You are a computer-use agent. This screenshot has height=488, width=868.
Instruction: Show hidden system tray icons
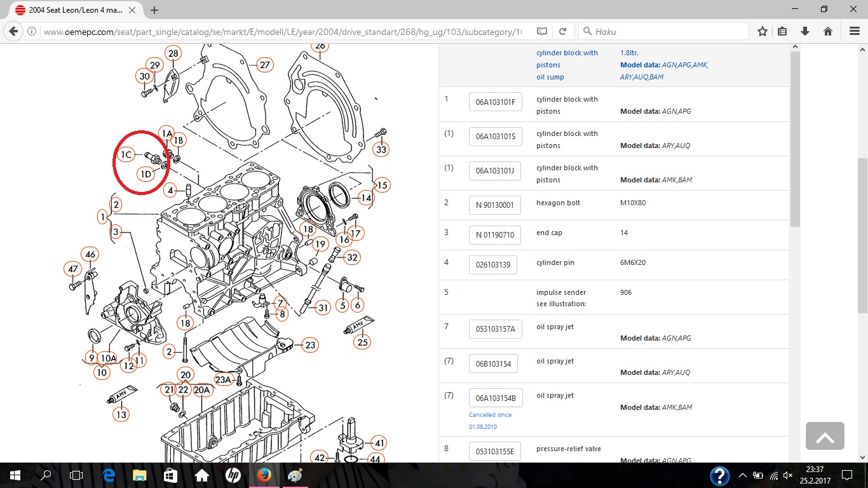click(742, 475)
